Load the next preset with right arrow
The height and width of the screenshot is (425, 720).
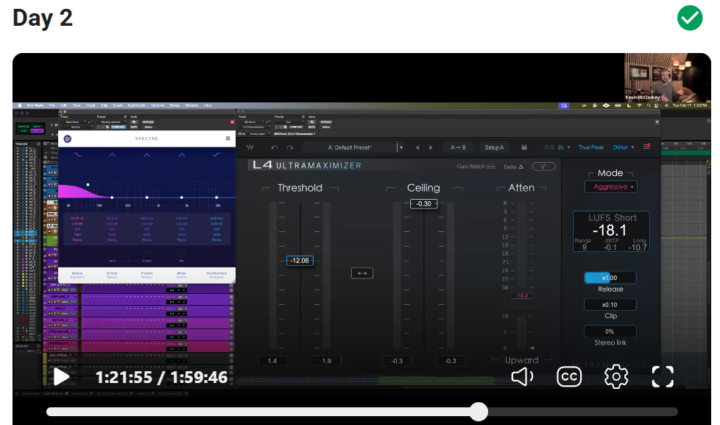tap(431, 147)
